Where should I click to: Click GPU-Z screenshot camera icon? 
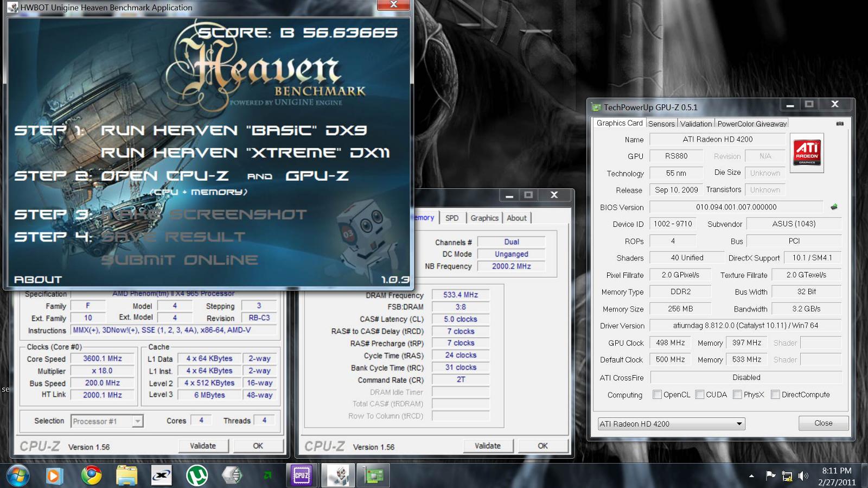[840, 124]
